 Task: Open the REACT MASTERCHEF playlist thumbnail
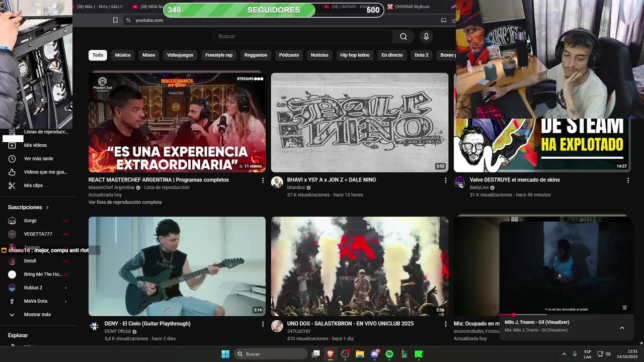click(x=177, y=122)
